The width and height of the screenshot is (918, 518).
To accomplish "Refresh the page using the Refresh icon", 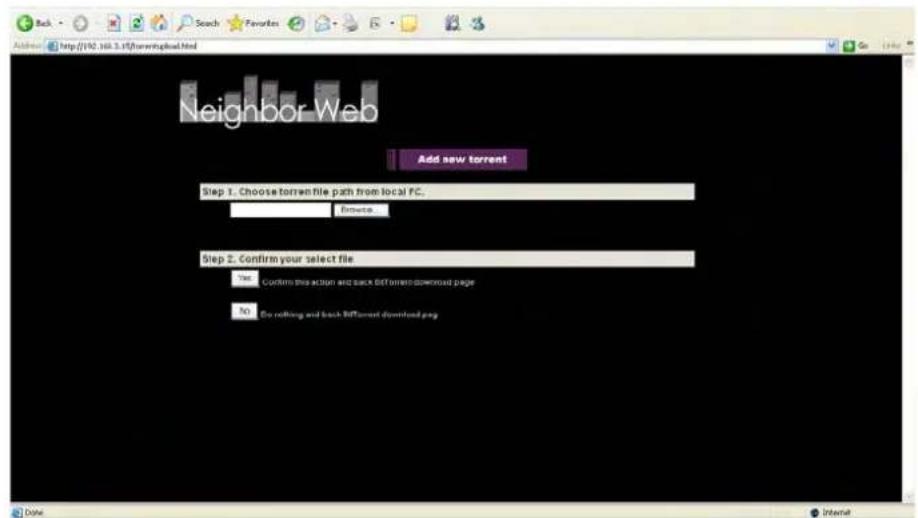I will [x=136, y=23].
